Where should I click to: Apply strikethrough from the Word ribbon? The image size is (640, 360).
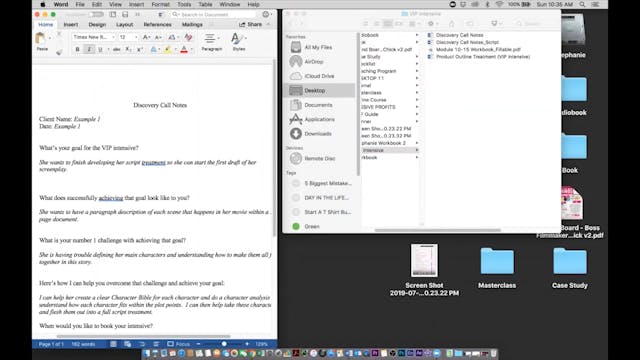(117, 49)
